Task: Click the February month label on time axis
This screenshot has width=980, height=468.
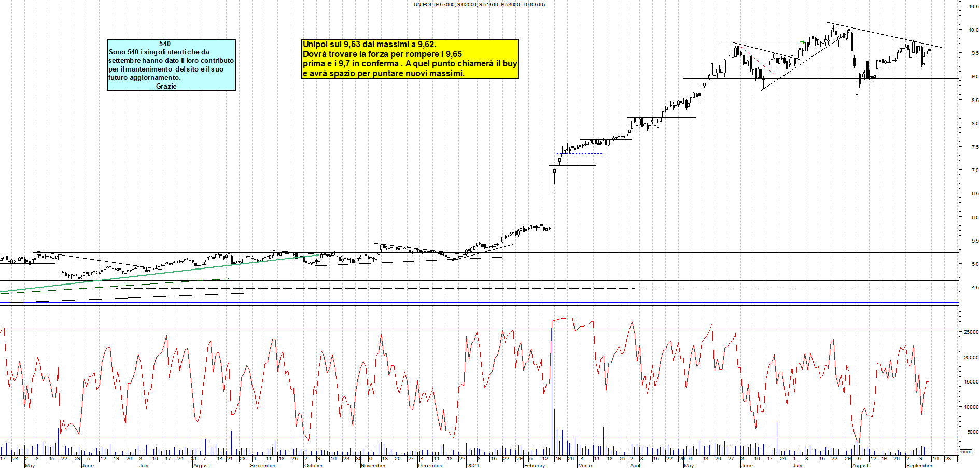Action: (x=535, y=465)
